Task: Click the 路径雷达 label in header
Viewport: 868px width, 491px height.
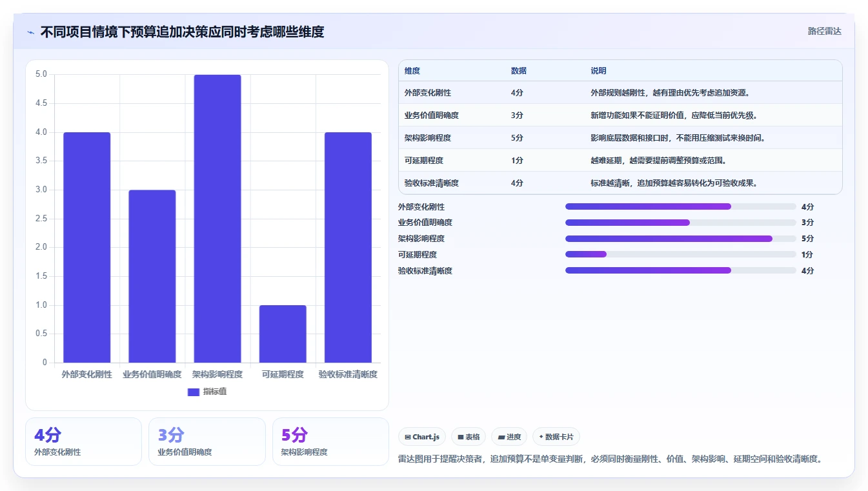Action: [824, 31]
